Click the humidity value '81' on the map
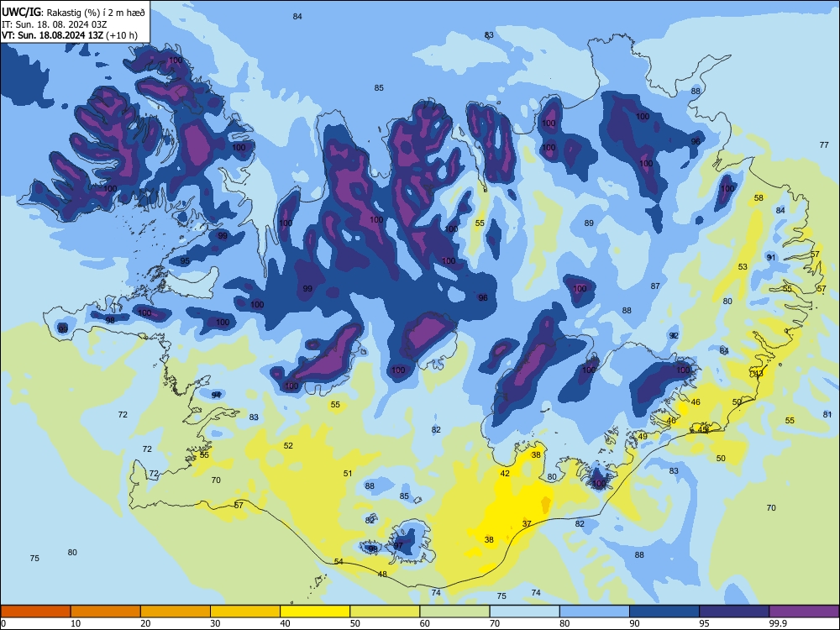Screen dimensions: 840x630 (827, 415)
